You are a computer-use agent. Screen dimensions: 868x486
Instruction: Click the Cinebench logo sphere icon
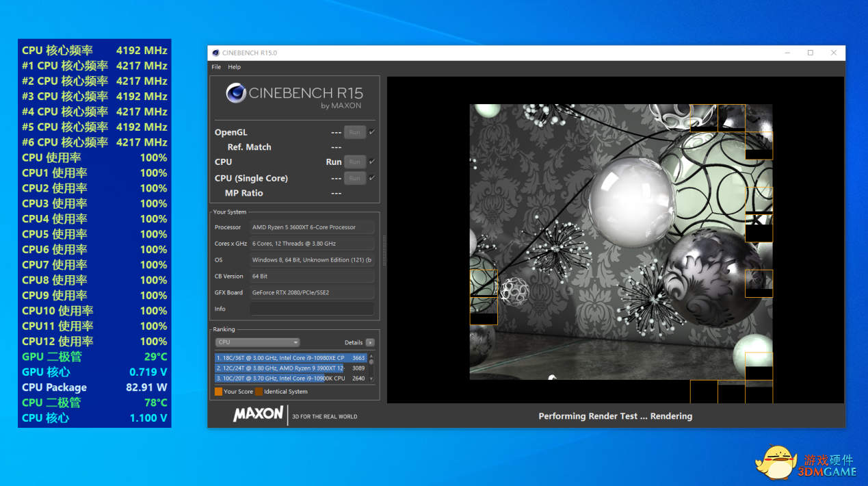[236, 93]
